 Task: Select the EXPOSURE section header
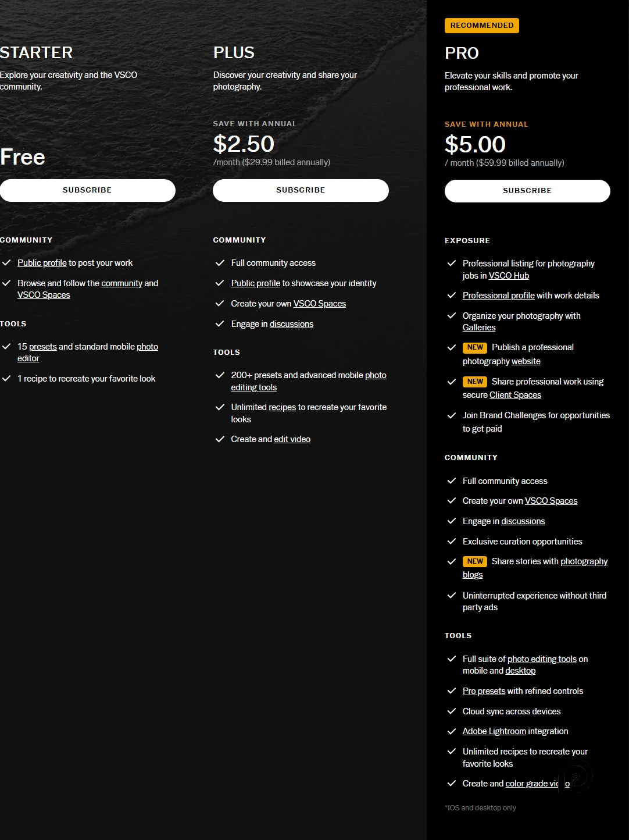(467, 240)
